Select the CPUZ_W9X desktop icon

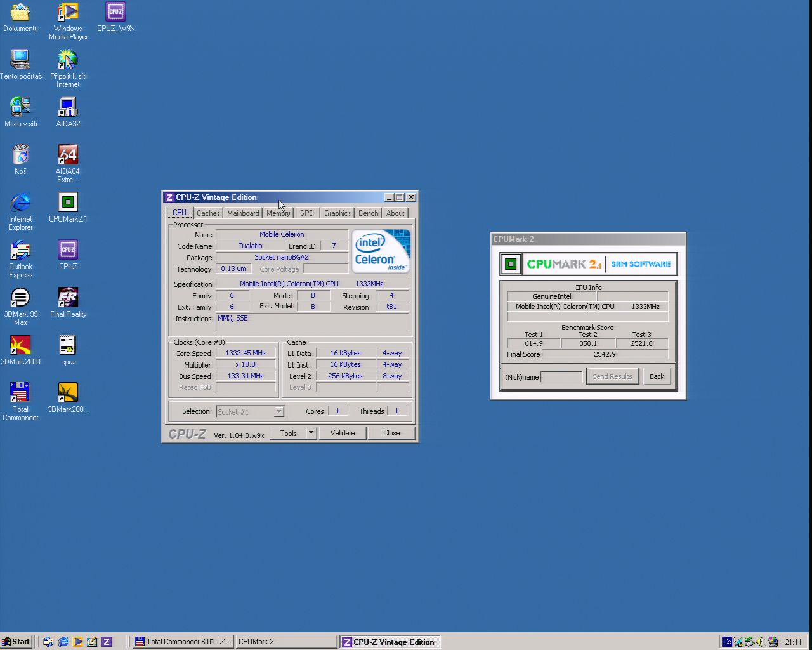pos(115,13)
